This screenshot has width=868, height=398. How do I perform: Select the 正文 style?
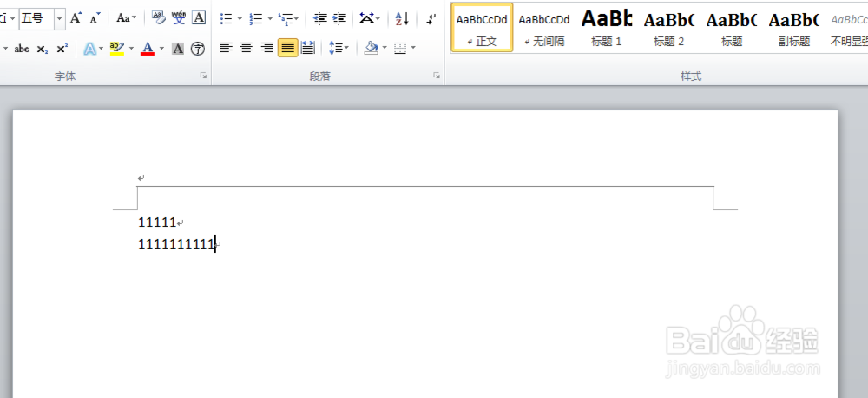point(482,28)
